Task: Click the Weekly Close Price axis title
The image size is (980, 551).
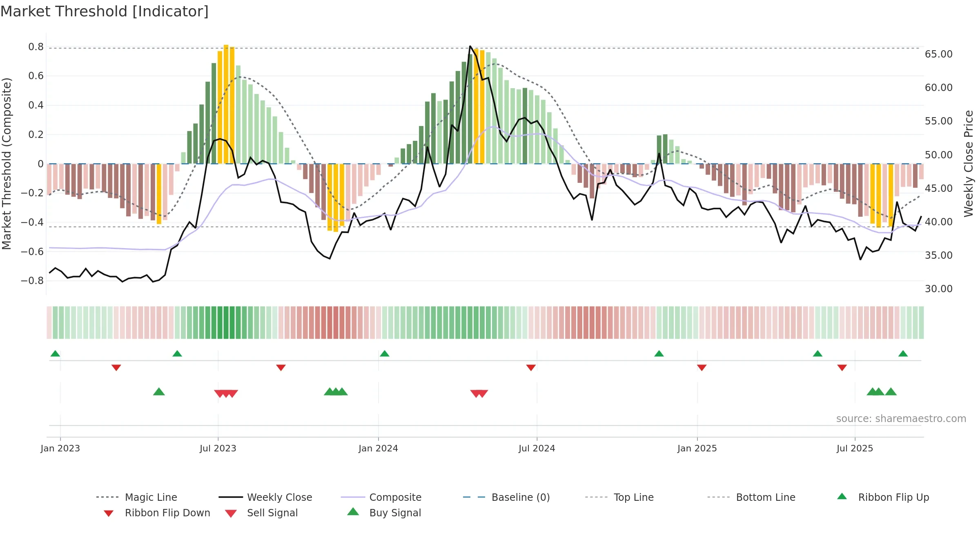Action: [969, 164]
